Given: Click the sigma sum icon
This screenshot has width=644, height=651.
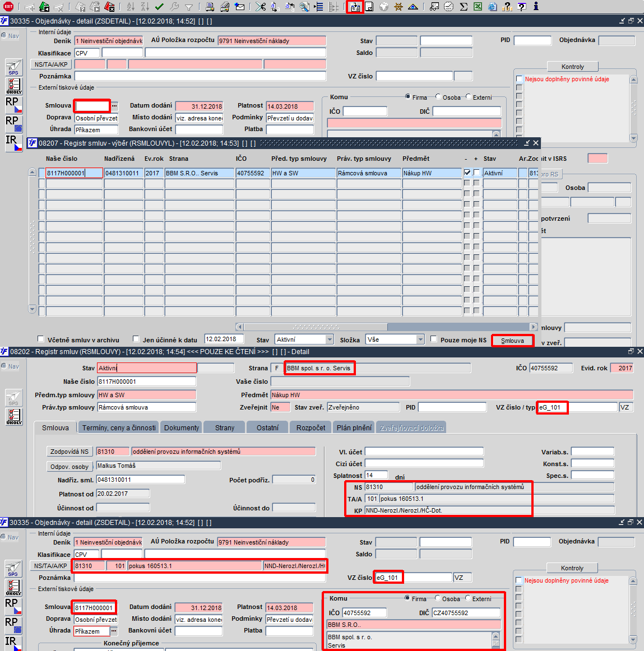Looking at the screenshot, I should click(464, 7).
